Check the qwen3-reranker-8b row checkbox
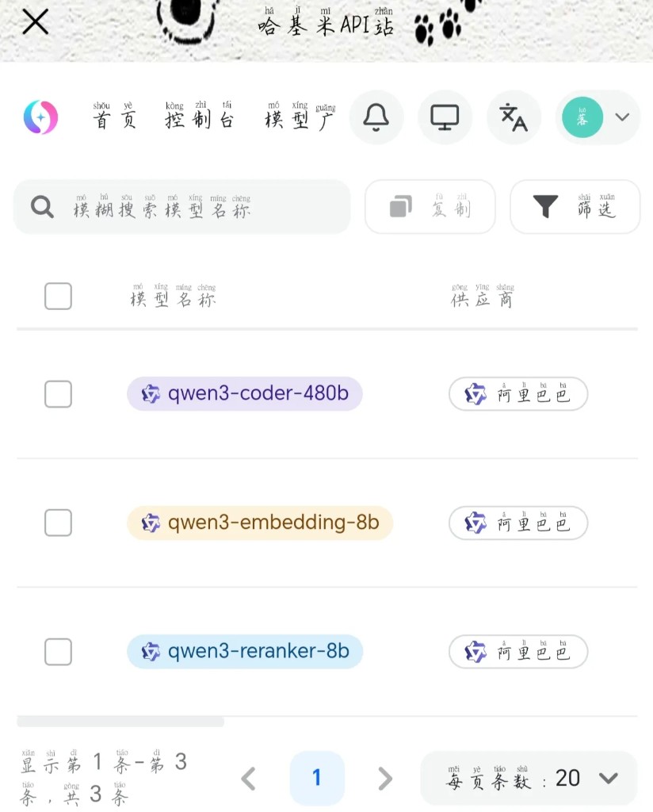 (58, 652)
